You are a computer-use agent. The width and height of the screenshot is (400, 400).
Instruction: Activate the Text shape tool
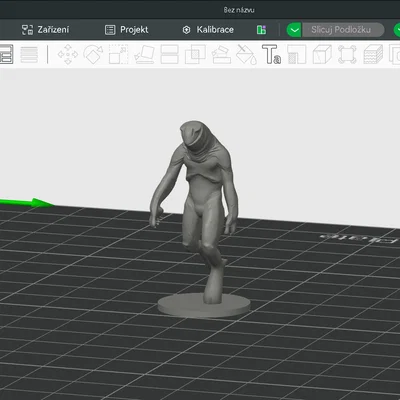(x=272, y=54)
